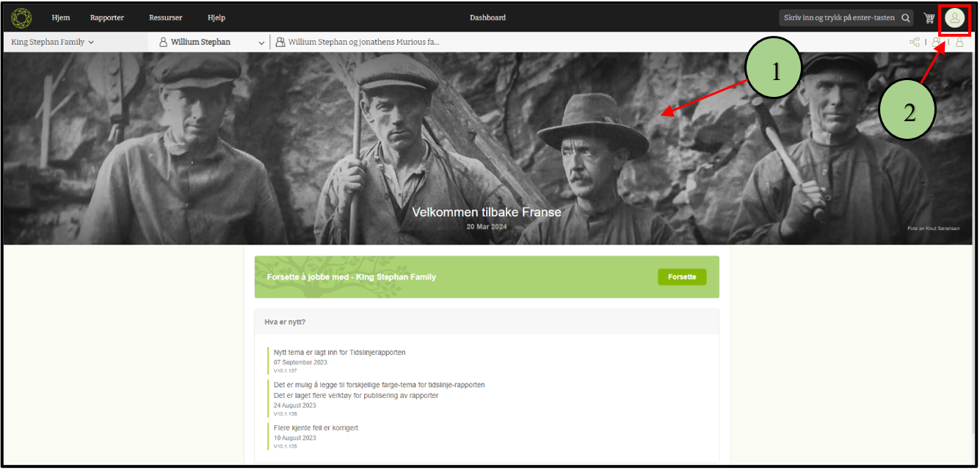Open the Tidslinjerapporten new theme news item

tap(339, 352)
